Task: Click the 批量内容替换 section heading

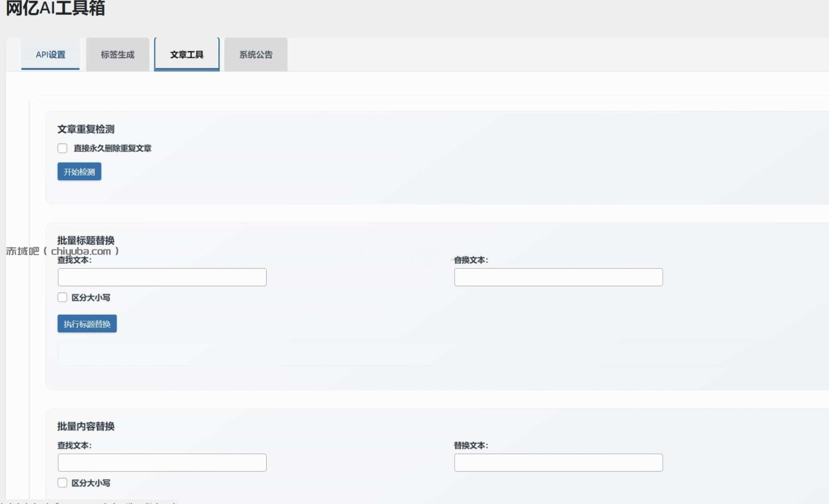Action: click(85, 426)
